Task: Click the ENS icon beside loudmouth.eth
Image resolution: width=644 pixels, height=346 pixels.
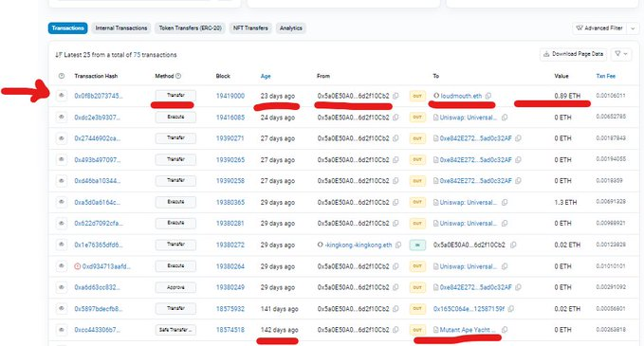Action: [x=436, y=96]
